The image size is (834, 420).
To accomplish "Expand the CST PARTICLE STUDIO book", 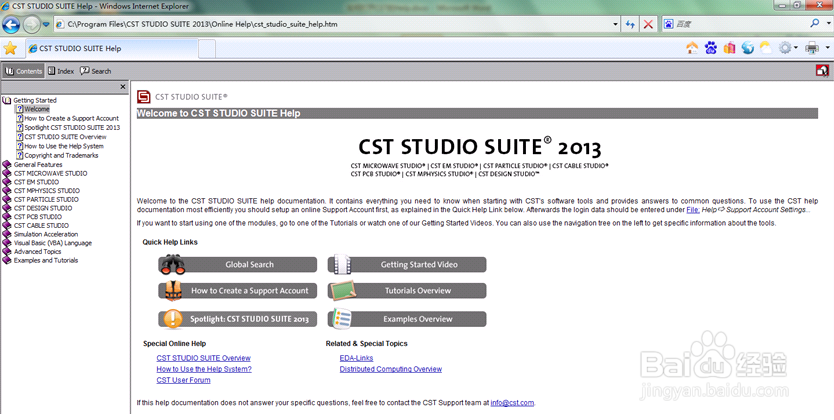I will click(x=6, y=199).
